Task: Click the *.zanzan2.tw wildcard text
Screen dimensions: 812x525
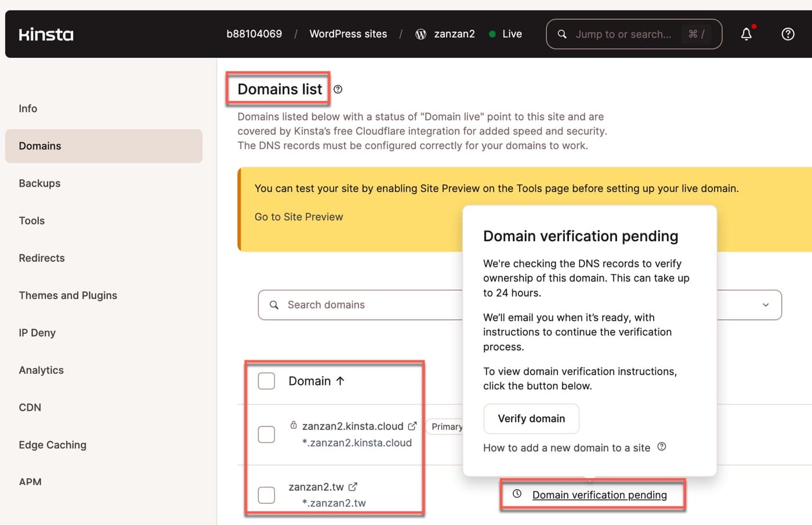Action: coord(333,503)
